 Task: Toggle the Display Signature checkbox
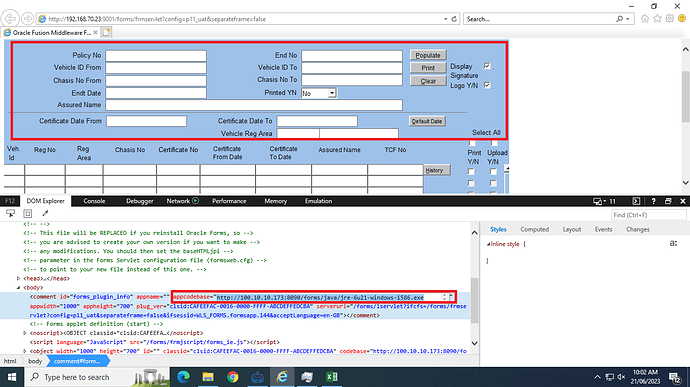487,66
